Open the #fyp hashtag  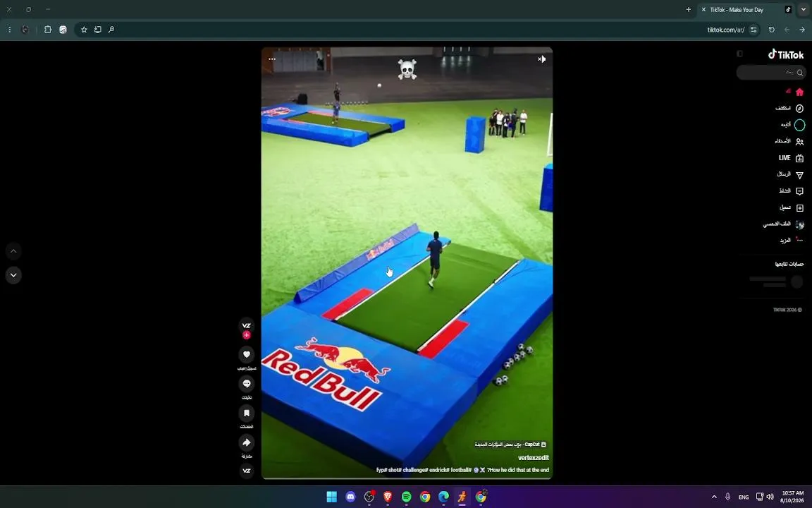(x=381, y=470)
